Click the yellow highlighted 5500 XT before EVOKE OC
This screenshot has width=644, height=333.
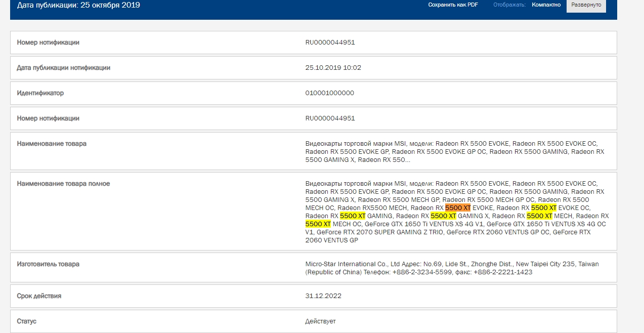544,208
